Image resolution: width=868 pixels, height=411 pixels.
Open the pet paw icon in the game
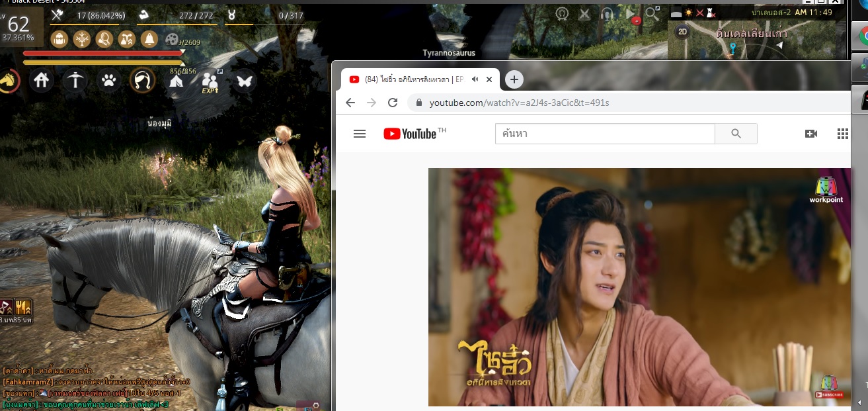tap(109, 81)
